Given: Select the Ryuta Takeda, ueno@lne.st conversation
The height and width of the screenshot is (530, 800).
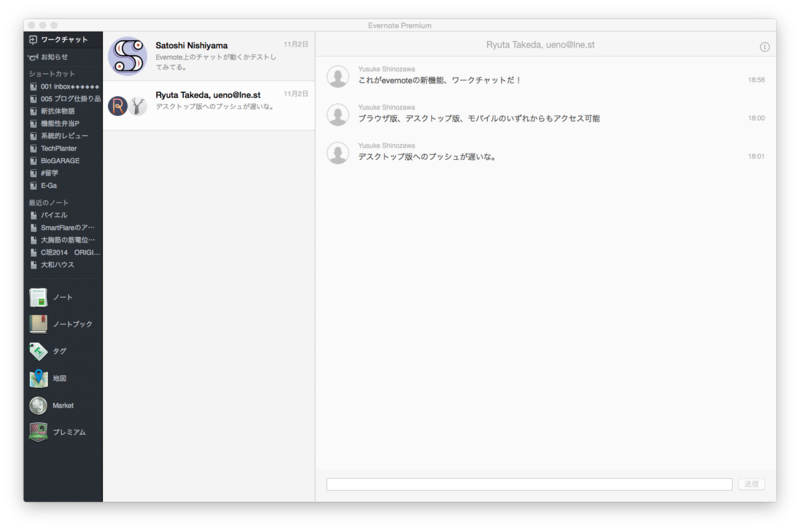Looking at the screenshot, I should (x=209, y=105).
